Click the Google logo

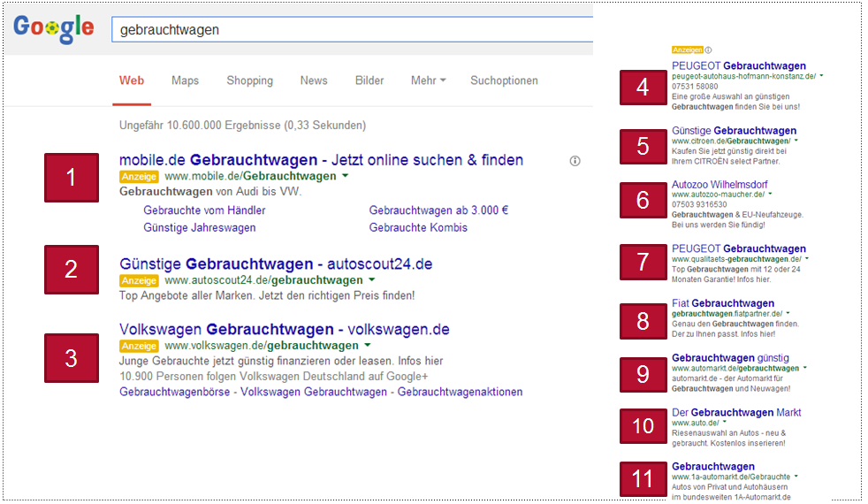tap(54, 27)
